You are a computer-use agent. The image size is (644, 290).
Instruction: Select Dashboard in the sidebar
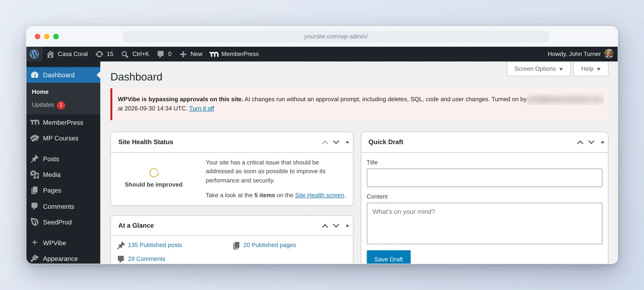pos(63,75)
